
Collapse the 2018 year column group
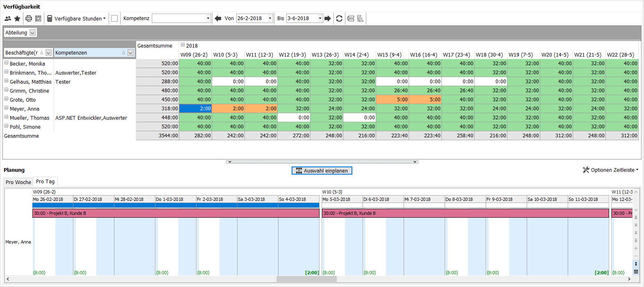click(x=183, y=46)
